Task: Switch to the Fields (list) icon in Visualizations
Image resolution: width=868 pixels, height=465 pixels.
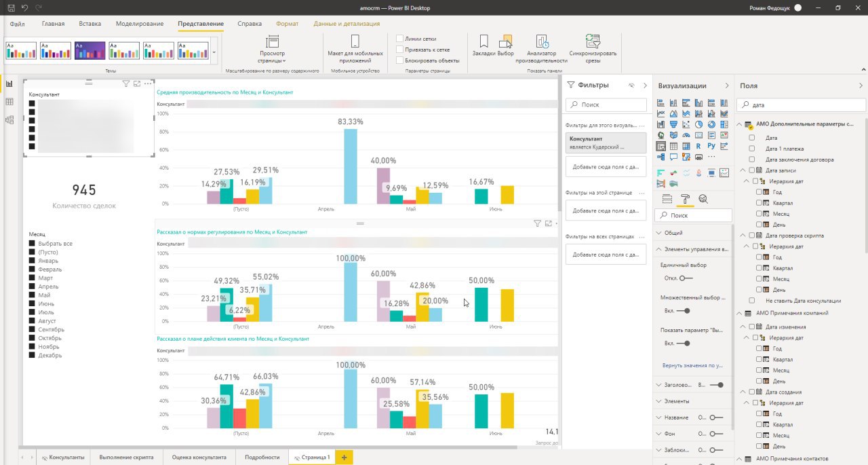Action: tap(667, 199)
